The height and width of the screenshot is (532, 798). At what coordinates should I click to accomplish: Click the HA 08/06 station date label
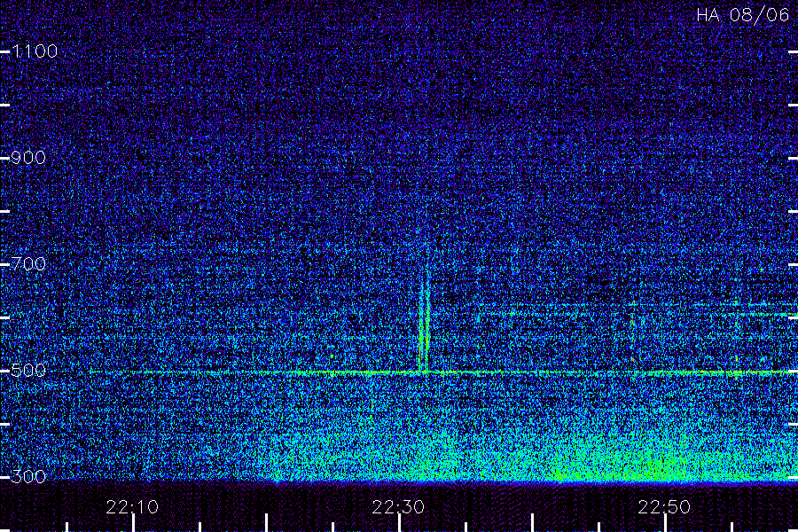(x=742, y=15)
